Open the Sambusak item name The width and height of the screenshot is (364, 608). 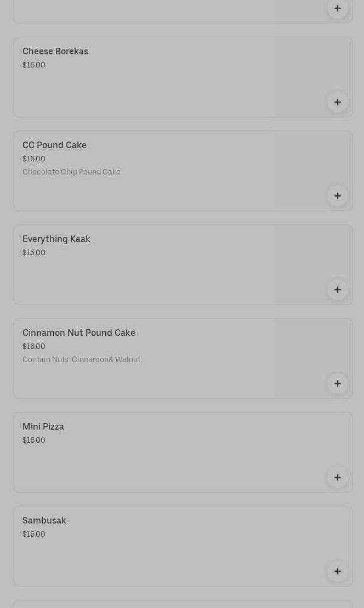(x=44, y=520)
